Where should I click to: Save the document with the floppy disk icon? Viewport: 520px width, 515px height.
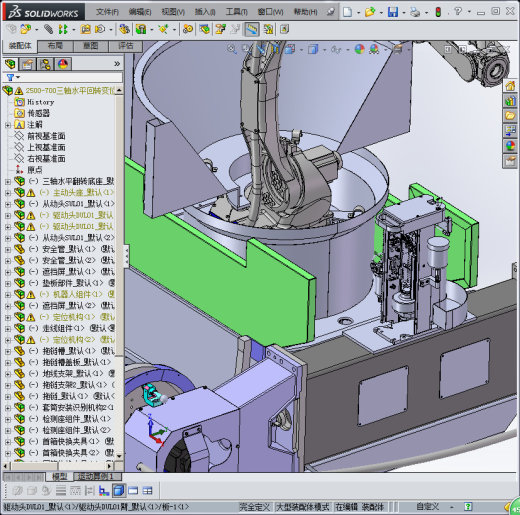point(393,12)
